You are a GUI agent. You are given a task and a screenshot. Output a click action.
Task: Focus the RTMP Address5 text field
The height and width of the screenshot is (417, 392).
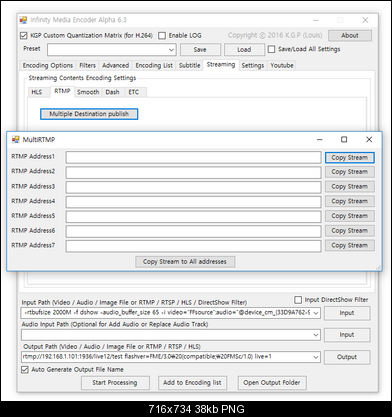(193, 216)
